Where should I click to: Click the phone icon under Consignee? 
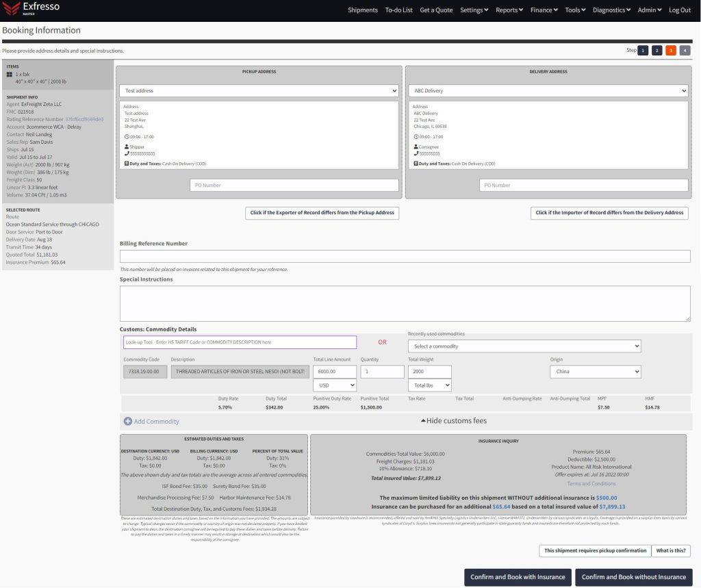pyautogui.click(x=416, y=154)
